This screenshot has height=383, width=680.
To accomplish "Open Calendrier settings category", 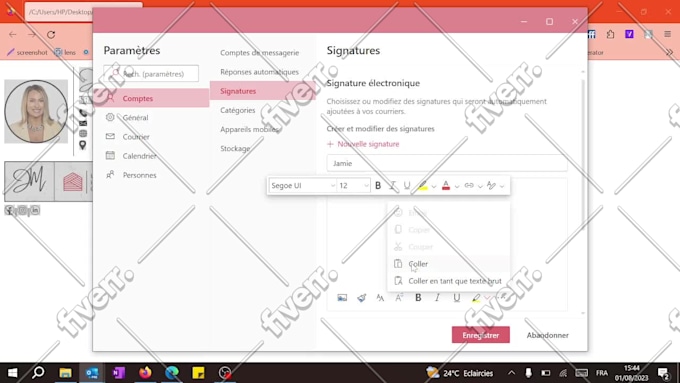I will click(152, 156).
